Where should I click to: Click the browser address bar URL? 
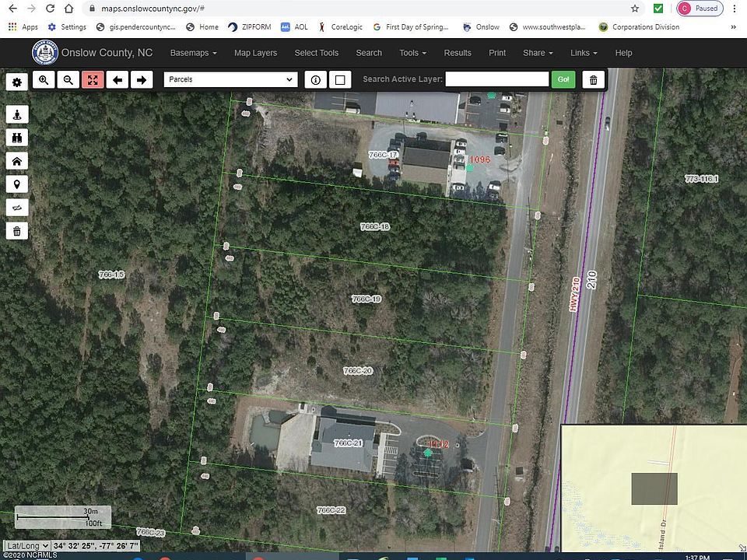click(153, 9)
